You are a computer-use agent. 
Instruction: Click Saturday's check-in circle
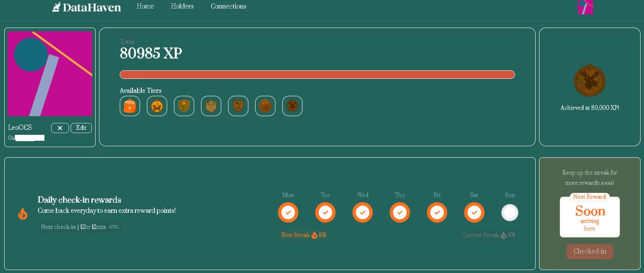pyautogui.click(x=474, y=213)
